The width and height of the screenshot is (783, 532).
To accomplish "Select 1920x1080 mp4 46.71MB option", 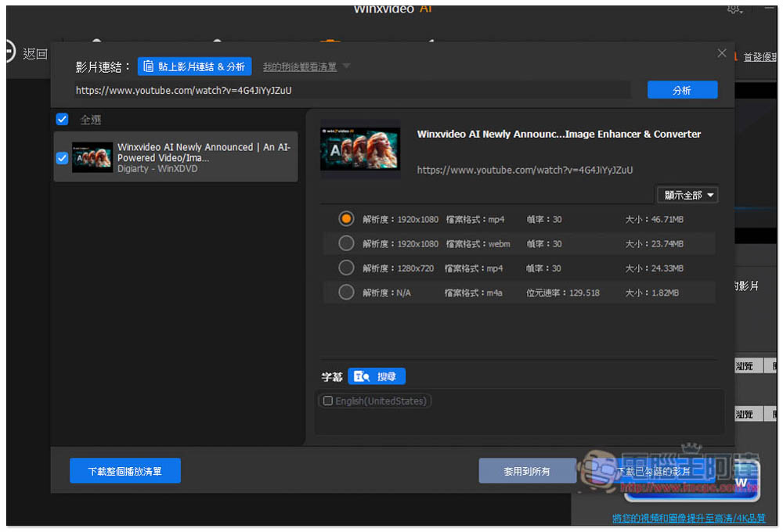I will tap(346, 218).
